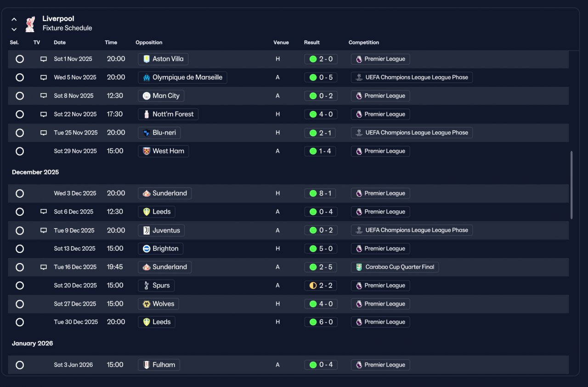Screen dimensions: 588x387
Task: Click the Nott'm Forest club badge
Action: [147, 114]
